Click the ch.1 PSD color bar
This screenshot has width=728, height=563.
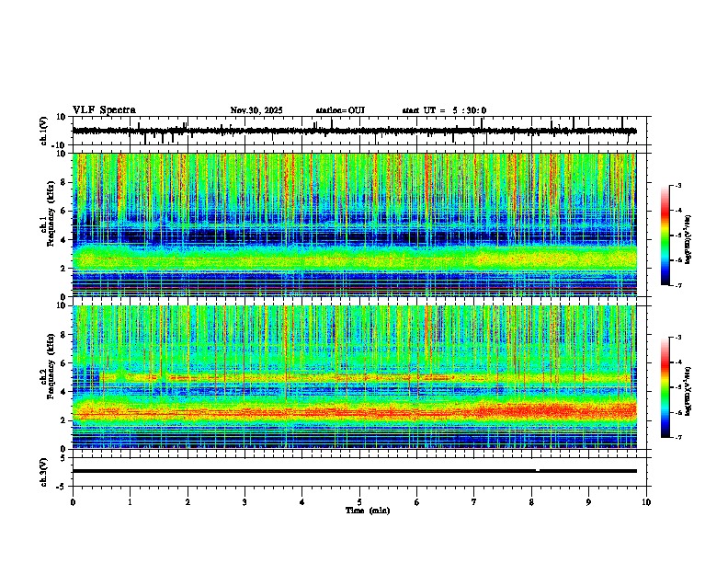665,236
